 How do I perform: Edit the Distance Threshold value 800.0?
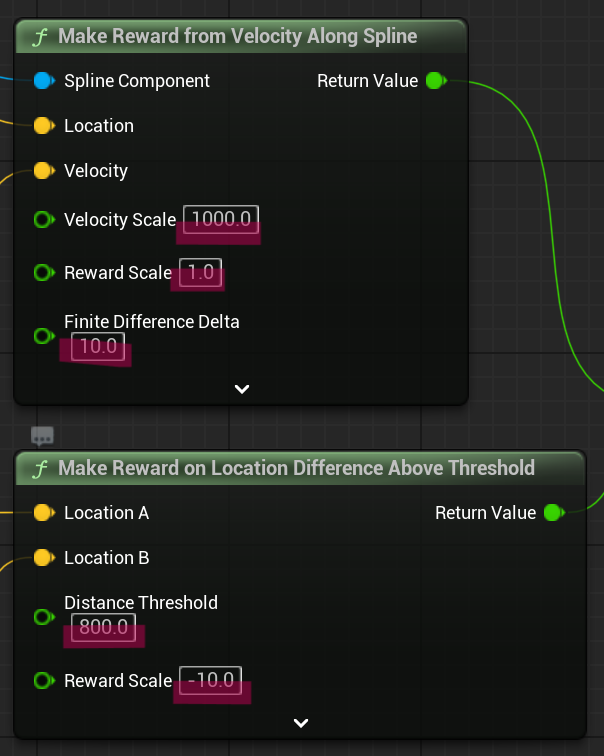click(x=103, y=628)
